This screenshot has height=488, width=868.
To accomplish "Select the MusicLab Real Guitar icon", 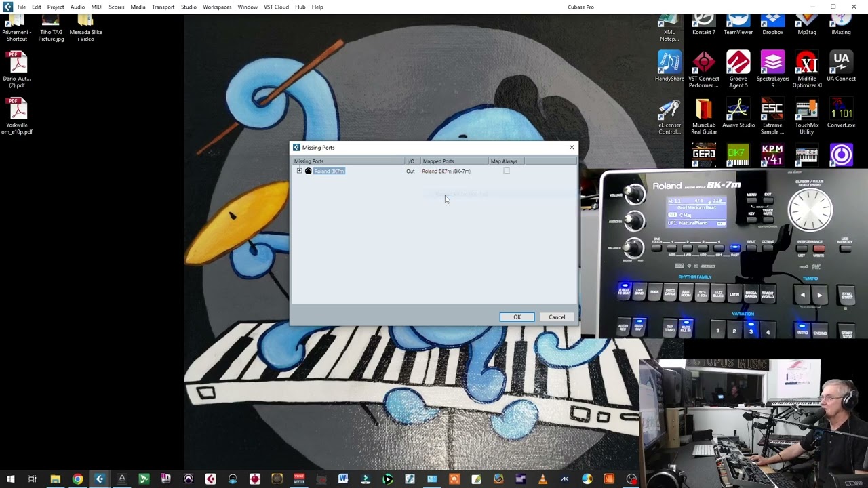I will [703, 117].
